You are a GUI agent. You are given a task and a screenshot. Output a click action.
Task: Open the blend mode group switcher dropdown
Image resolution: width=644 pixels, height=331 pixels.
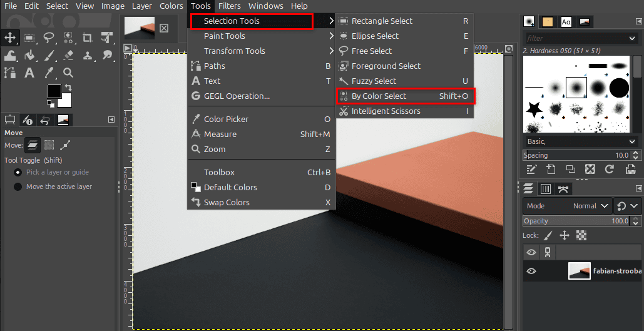[x=628, y=206]
